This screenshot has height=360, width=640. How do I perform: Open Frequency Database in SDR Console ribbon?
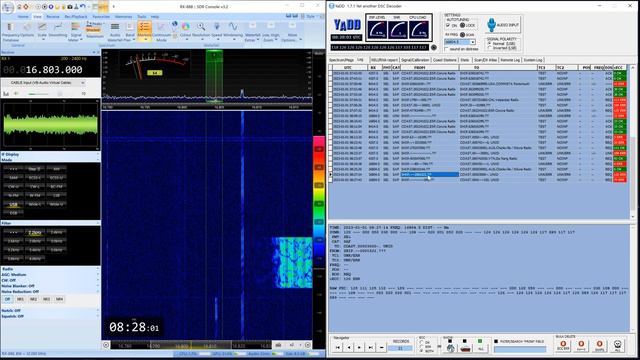pyautogui.click(x=11, y=32)
